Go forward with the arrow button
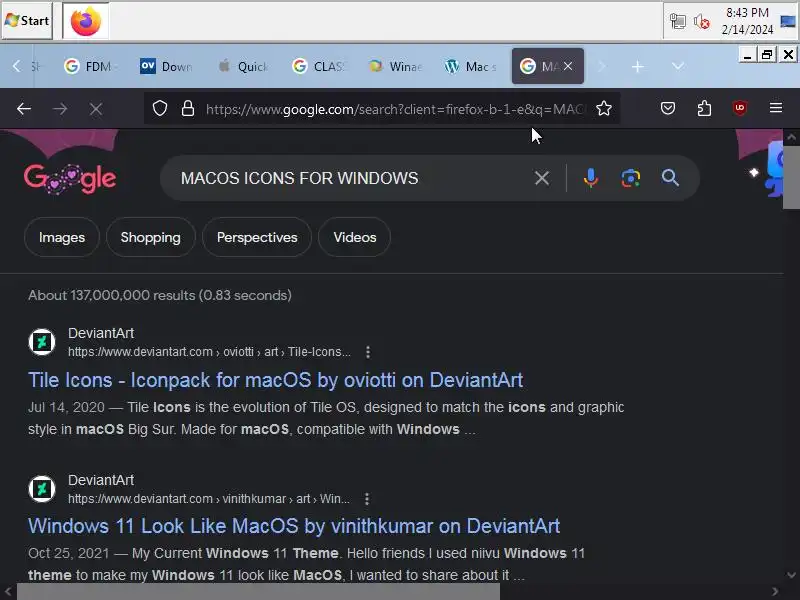The image size is (800, 600). (60, 109)
